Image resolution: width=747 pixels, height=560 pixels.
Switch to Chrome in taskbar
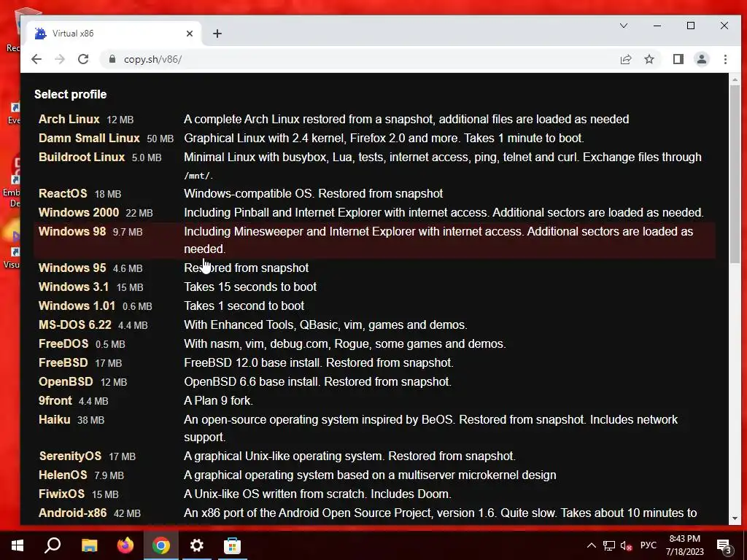tap(161, 545)
